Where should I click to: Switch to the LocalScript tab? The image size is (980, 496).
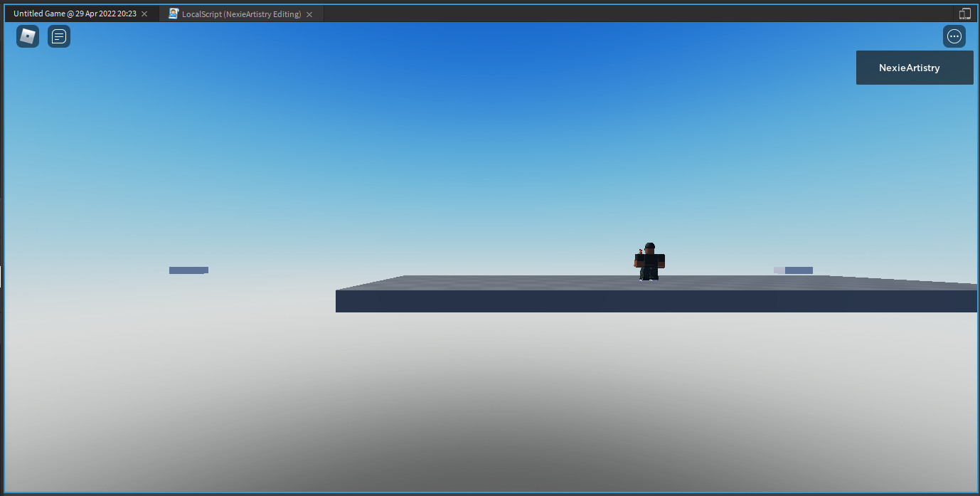pyautogui.click(x=241, y=14)
